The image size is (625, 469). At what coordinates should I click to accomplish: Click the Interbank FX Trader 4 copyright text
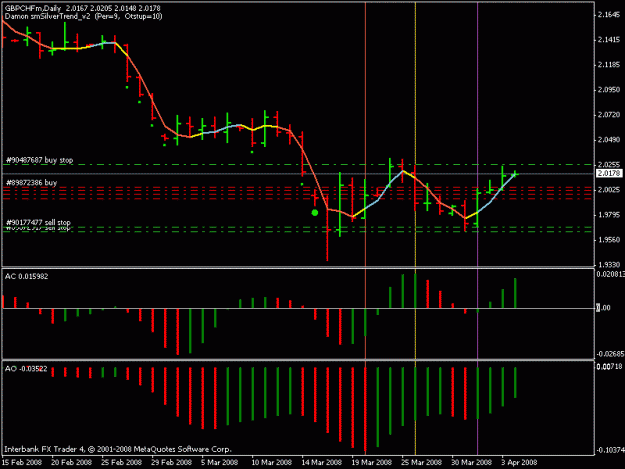118,449
